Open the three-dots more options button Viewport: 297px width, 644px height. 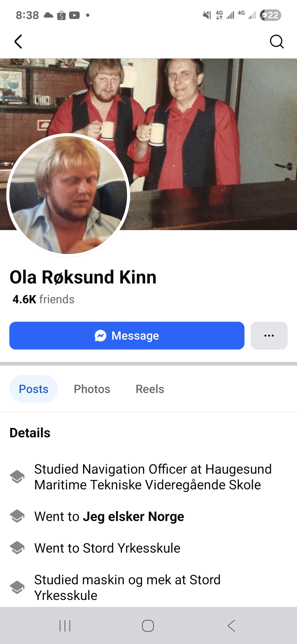(269, 335)
